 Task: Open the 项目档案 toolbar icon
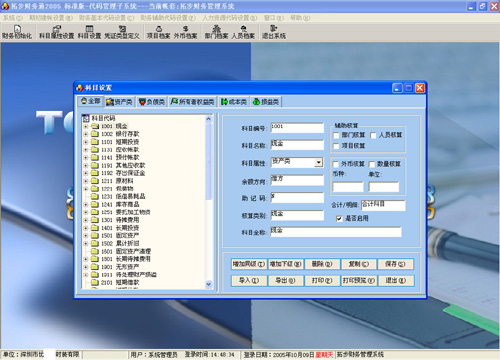point(159,32)
